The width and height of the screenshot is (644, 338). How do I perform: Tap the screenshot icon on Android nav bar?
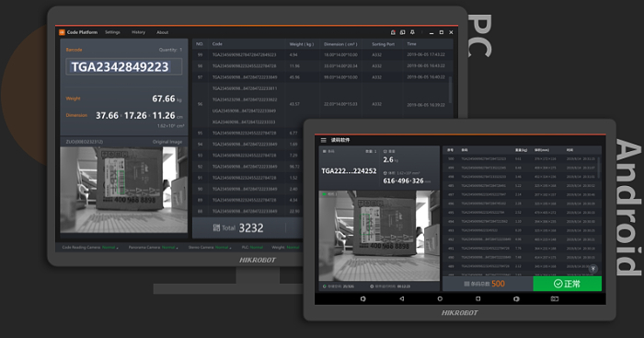pos(555,298)
